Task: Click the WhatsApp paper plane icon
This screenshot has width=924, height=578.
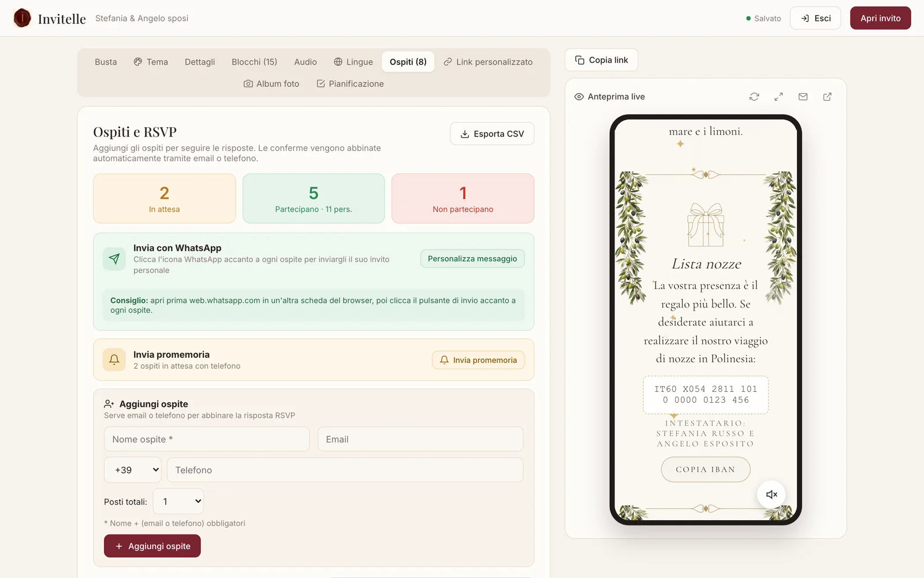Action: click(x=114, y=258)
